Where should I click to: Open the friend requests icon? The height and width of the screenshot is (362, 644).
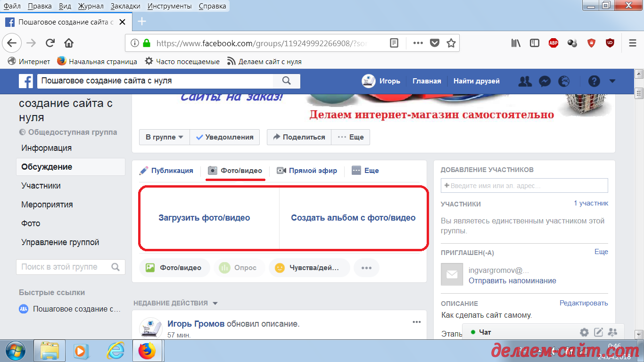click(x=525, y=81)
